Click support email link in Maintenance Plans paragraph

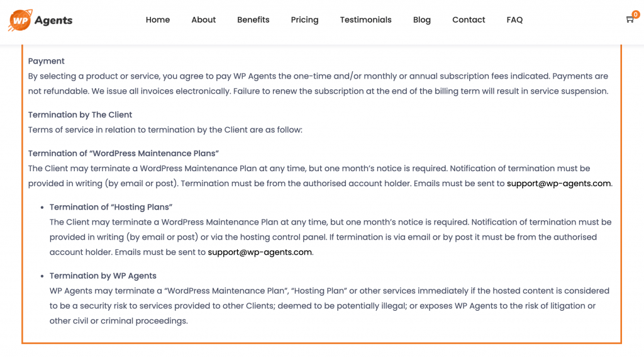559,184
